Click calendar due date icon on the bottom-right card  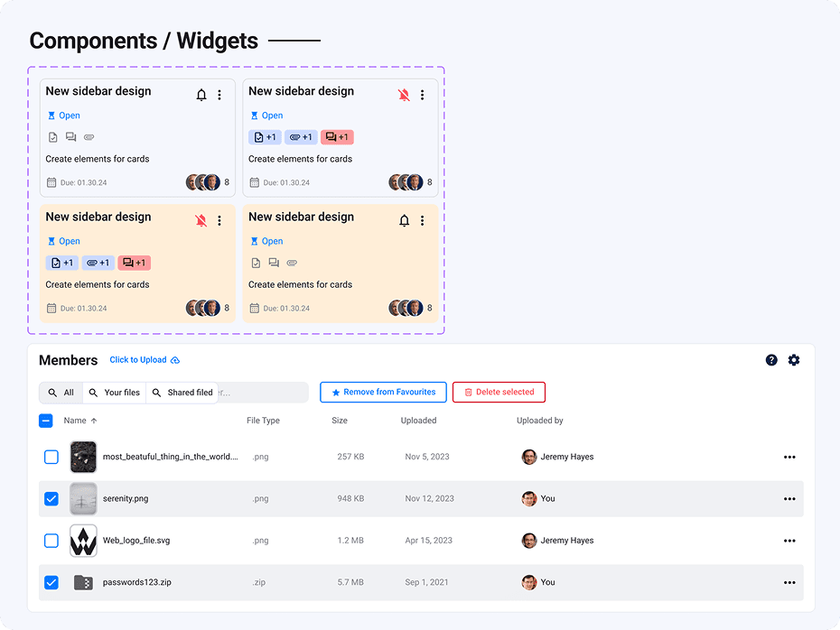coord(254,309)
